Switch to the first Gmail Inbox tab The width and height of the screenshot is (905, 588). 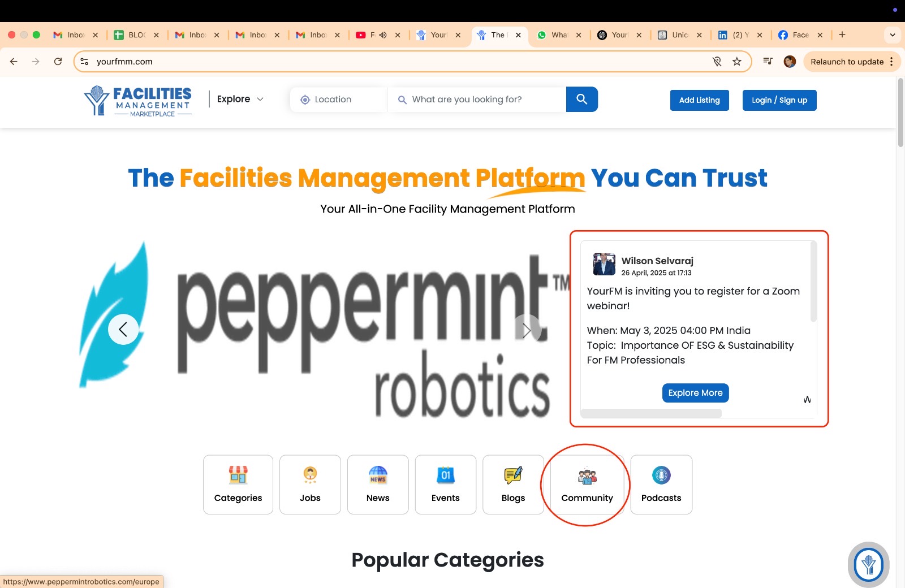point(76,35)
